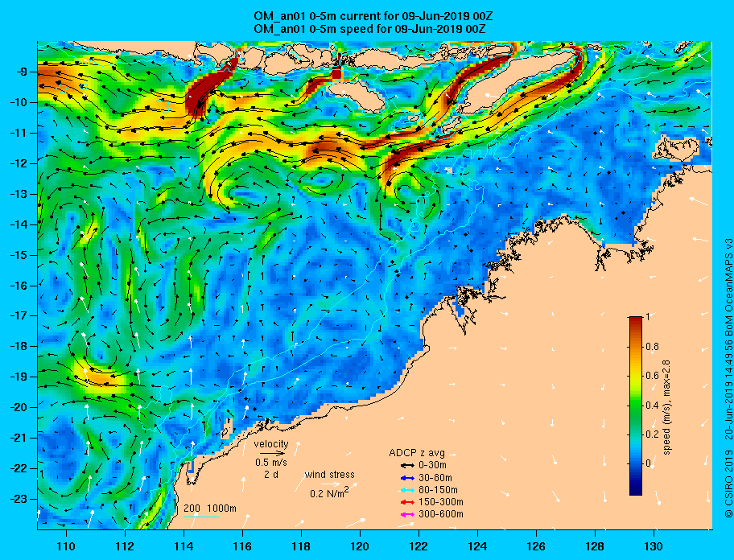Click the '0.2 N/m2' legend value
The image size is (734, 560).
coord(329,492)
